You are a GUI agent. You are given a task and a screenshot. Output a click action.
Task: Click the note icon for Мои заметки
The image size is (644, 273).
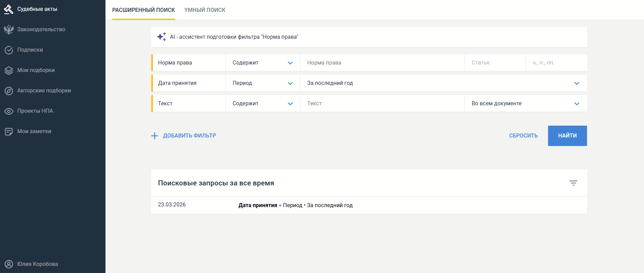[x=8, y=131]
